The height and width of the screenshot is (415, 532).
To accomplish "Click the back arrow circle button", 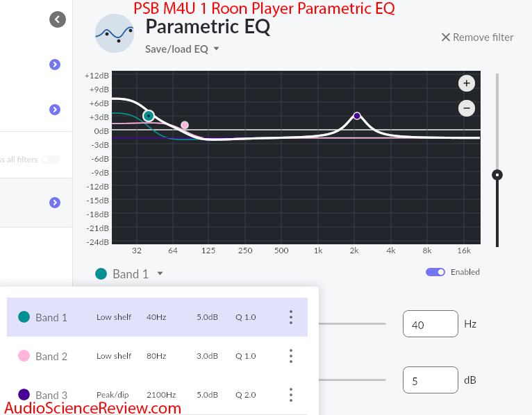I will (x=58, y=19).
